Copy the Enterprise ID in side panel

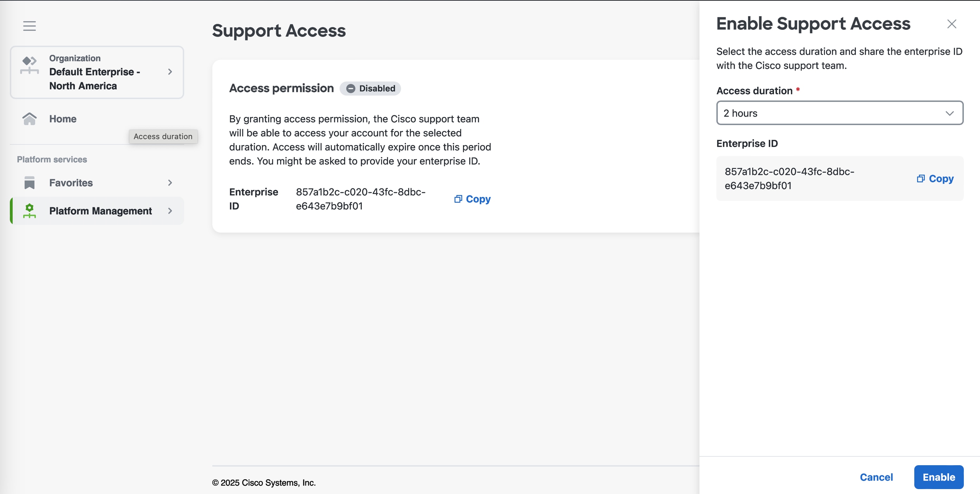tap(935, 179)
